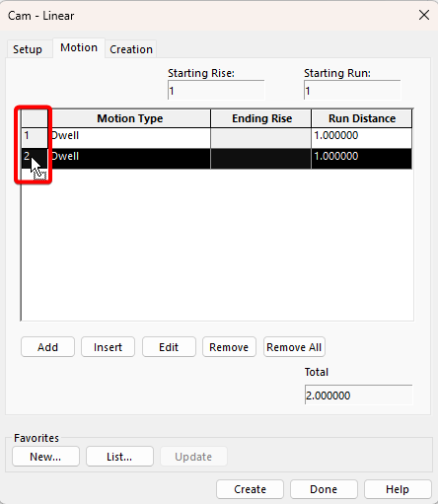Click the Create button
Viewport: 438px width, 504px height.
tap(250, 489)
